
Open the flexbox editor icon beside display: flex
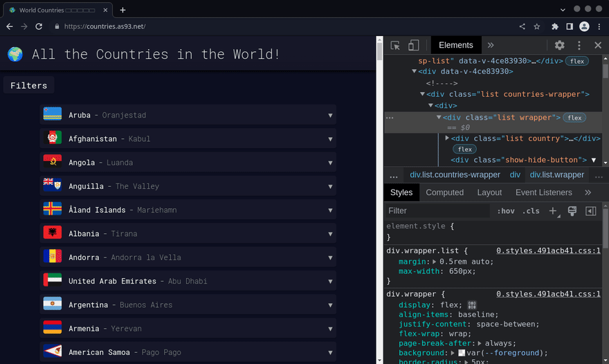tap(472, 305)
